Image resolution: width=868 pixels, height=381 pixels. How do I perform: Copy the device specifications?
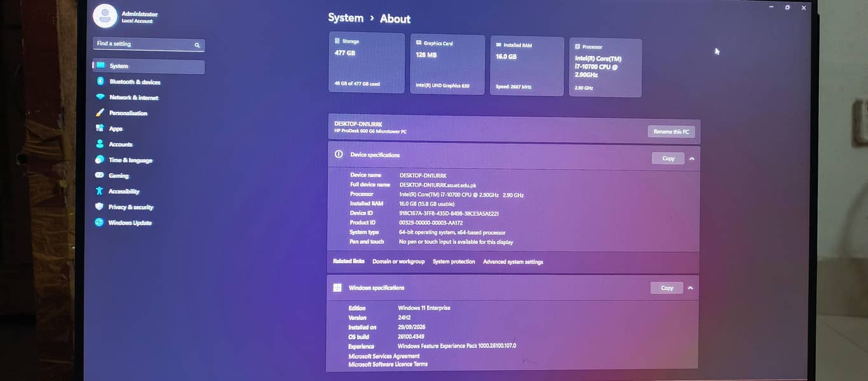coord(668,158)
